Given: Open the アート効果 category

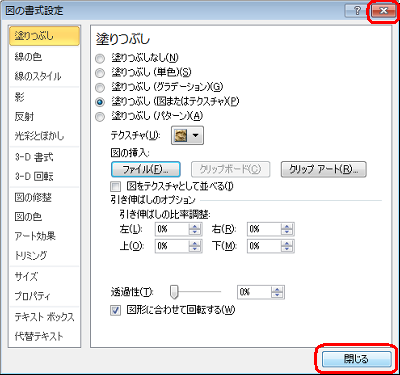Looking at the screenshot, I should pos(44,236).
